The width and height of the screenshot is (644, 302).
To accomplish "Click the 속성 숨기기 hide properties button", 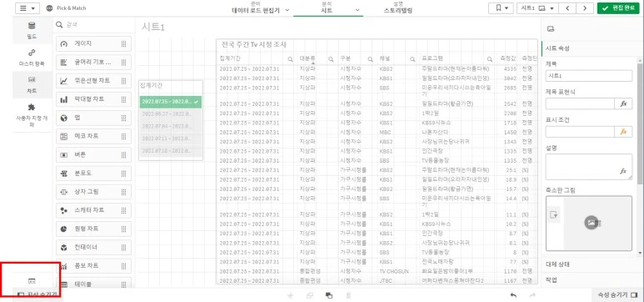I will click(617, 295).
